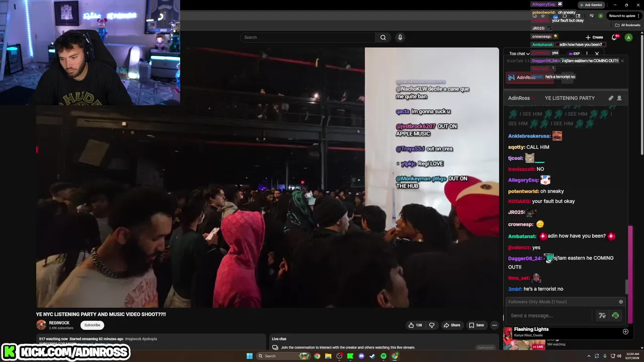Click Dagger08_24's username in chat
Image resolution: width=644 pixels, height=362 pixels.
click(525, 258)
